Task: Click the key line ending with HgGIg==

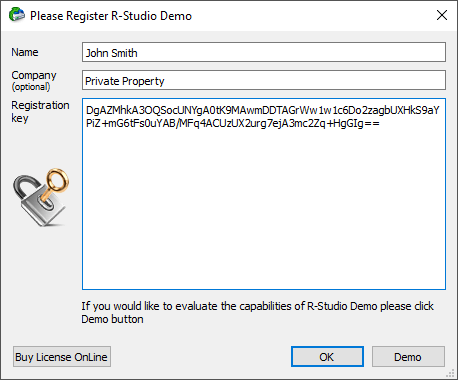Action: coord(233,124)
